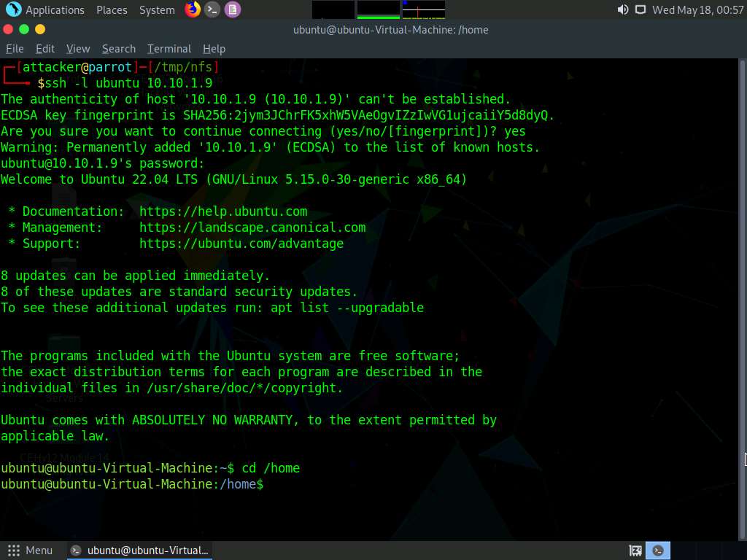The image size is (747, 560).
Task: Launch Firefox from the top panel
Action: tap(193, 9)
